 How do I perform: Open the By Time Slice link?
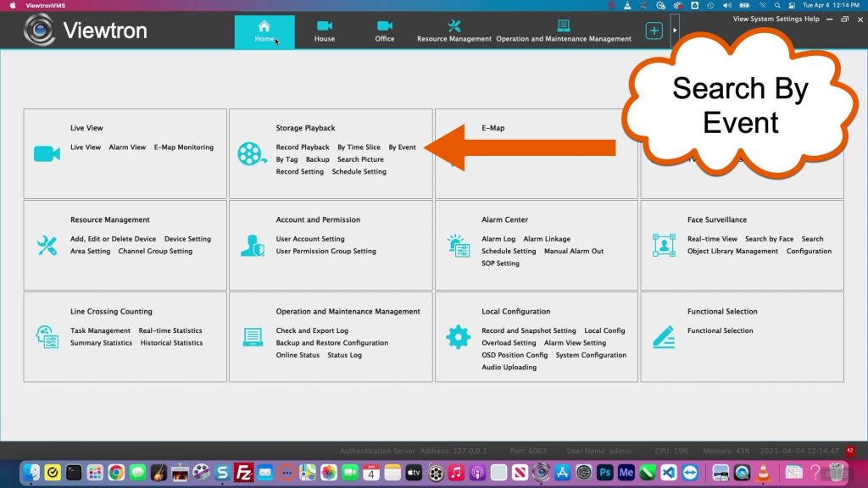point(359,147)
